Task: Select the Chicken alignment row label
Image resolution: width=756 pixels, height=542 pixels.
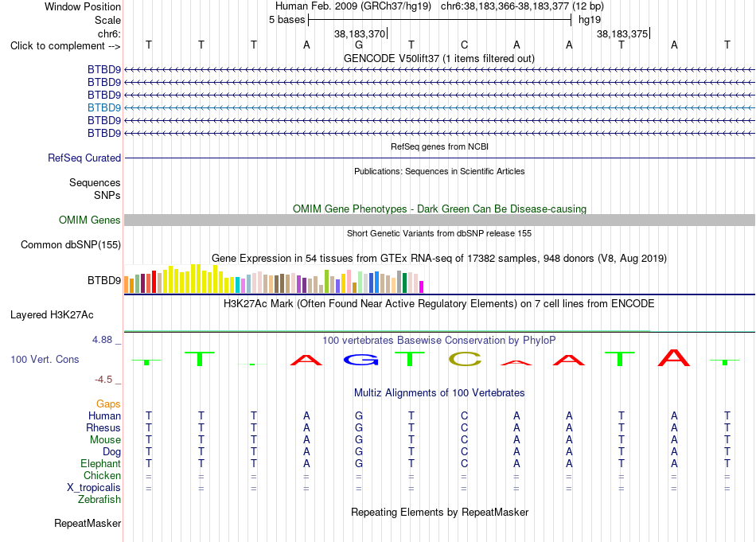Action: point(102,475)
